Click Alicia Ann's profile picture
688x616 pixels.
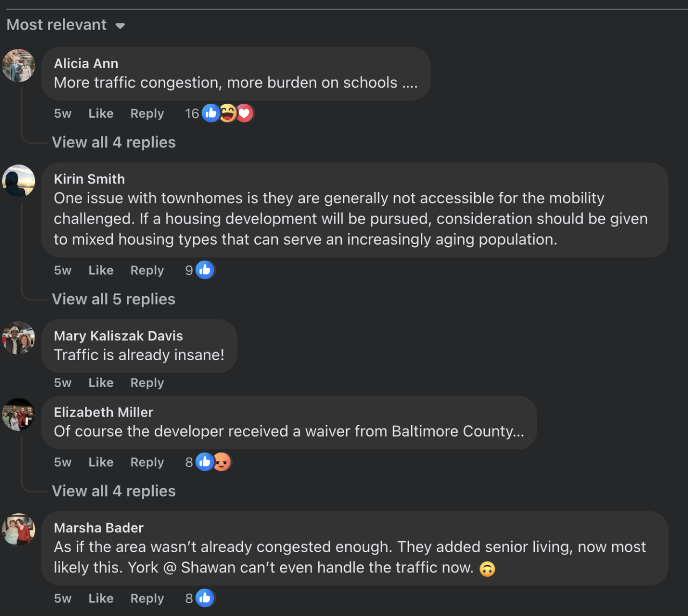pyautogui.click(x=18, y=65)
